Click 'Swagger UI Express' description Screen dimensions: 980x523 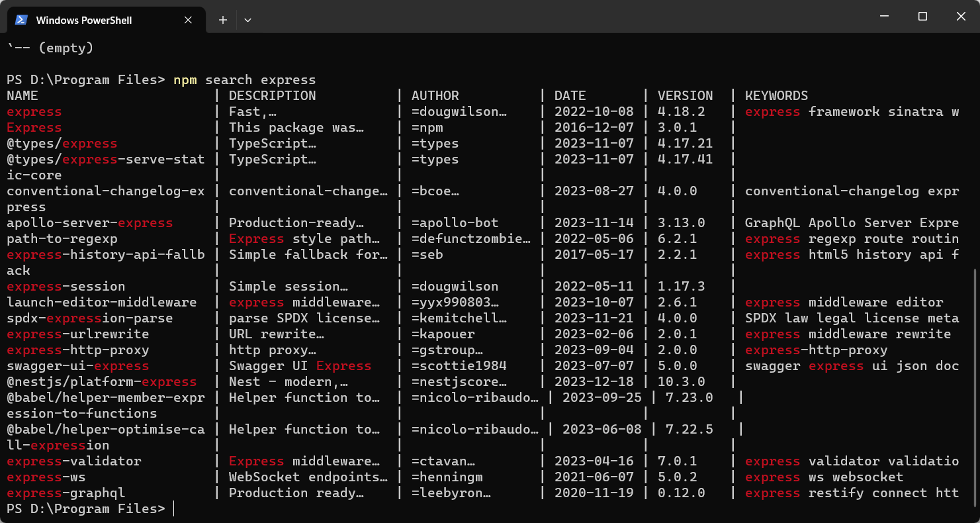[x=300, y=366]
